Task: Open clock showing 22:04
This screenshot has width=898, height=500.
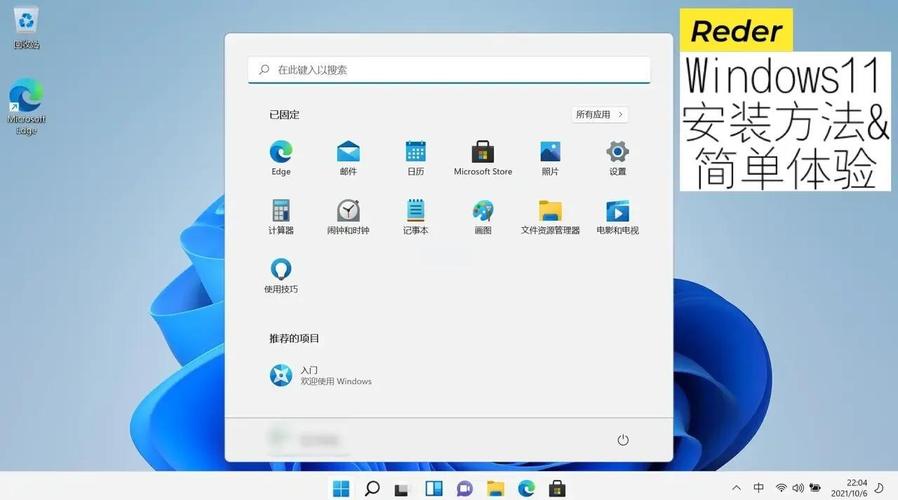Action: (849, 488)
